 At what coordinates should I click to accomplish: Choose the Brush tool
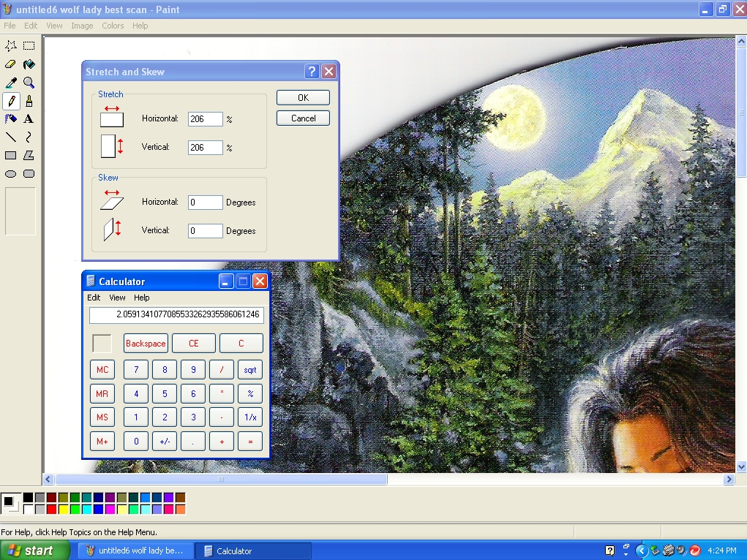coord(29,101)
